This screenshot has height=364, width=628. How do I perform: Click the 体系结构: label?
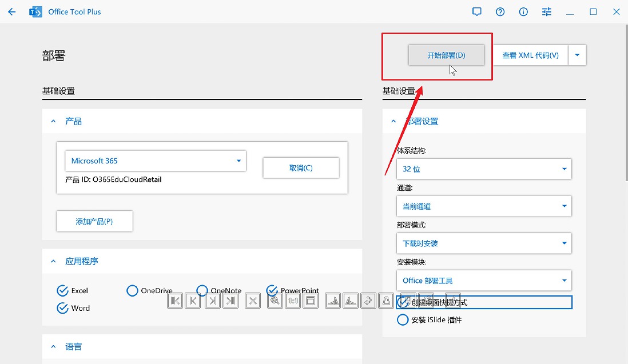tap(411, 150)
